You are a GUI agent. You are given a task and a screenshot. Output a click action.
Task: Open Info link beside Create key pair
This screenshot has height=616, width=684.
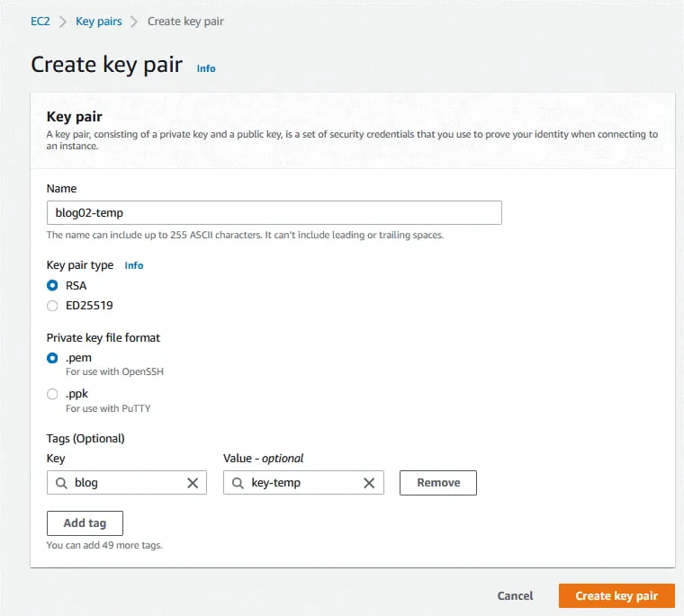pyautogui.click(x=206, y=68)
